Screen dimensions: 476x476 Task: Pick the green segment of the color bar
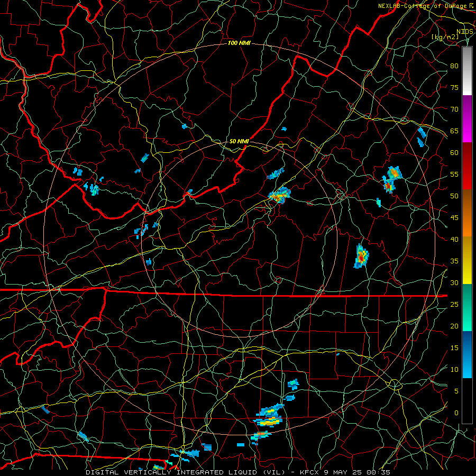point(467,307)
